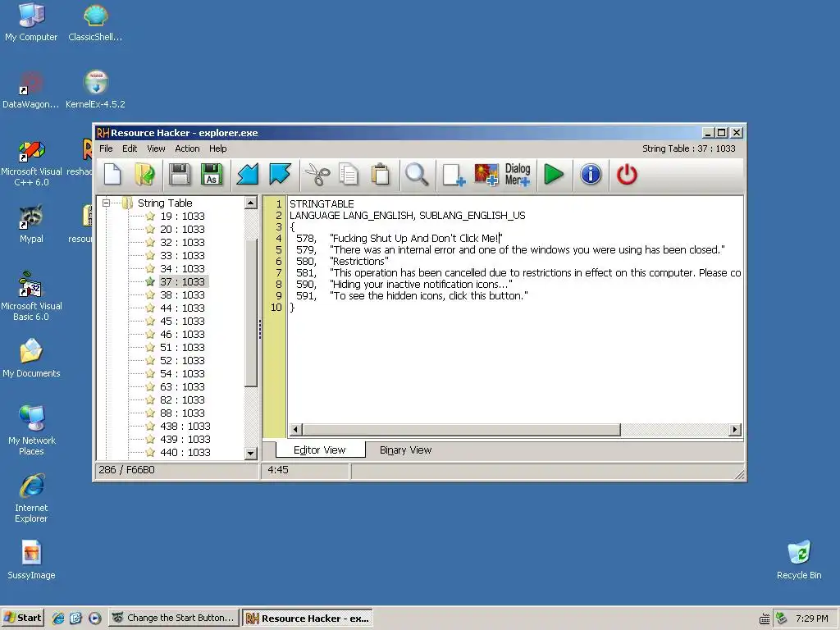Click the SussyImage desktop icon
The height and width of the screenshot is (630, 840).
click(31, 559)
